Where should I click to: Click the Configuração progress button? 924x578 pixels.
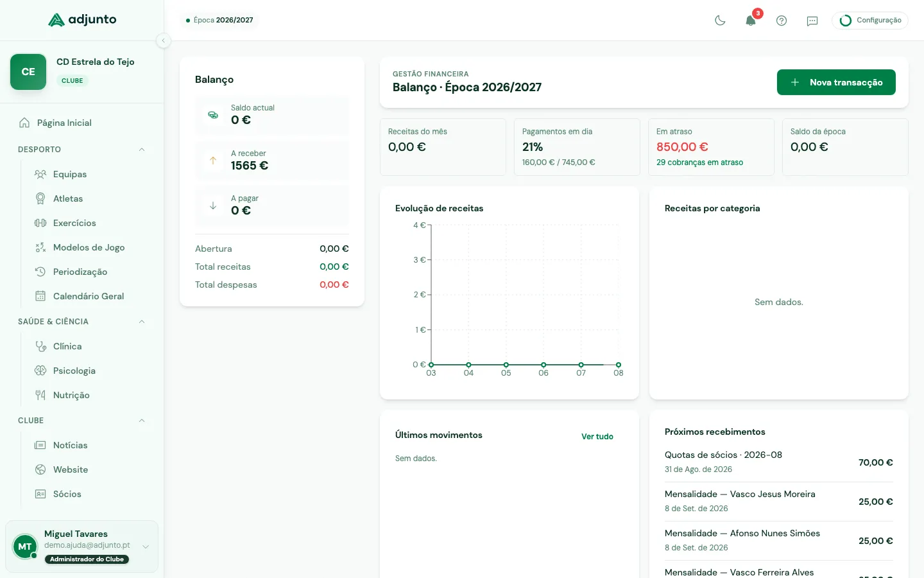click(870, 21)
